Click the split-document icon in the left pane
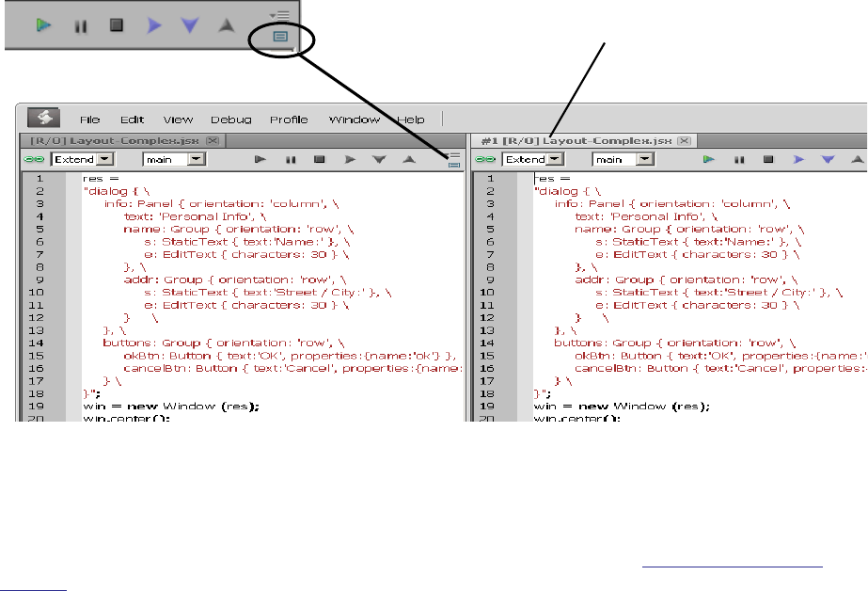The image size is (868, 591). pyautogui.click(x=454, y=165)
